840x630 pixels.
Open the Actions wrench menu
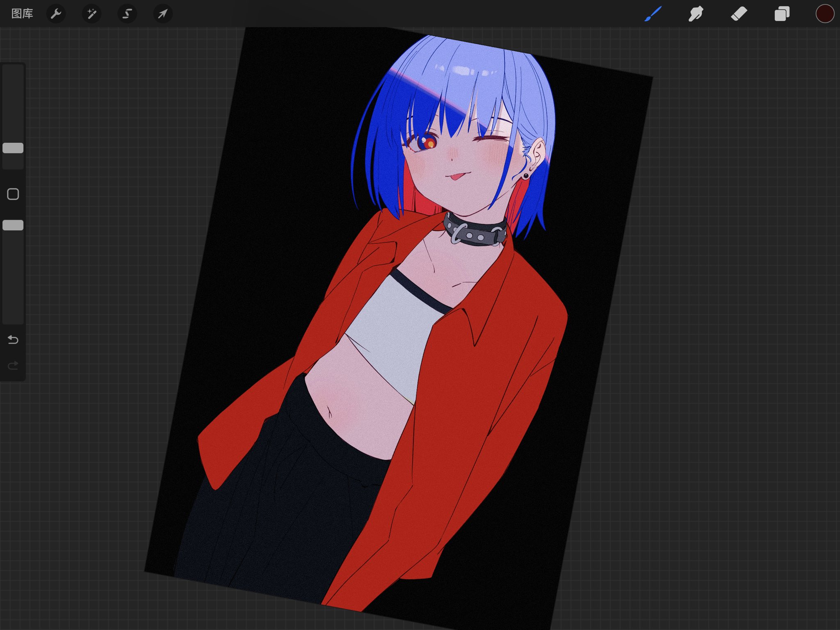(56, 14)
